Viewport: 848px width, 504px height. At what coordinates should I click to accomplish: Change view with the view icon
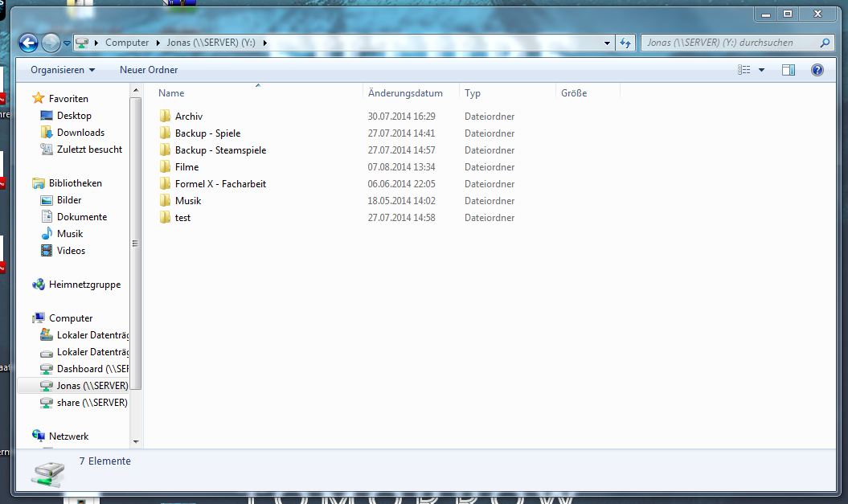(x=744, y=70)
